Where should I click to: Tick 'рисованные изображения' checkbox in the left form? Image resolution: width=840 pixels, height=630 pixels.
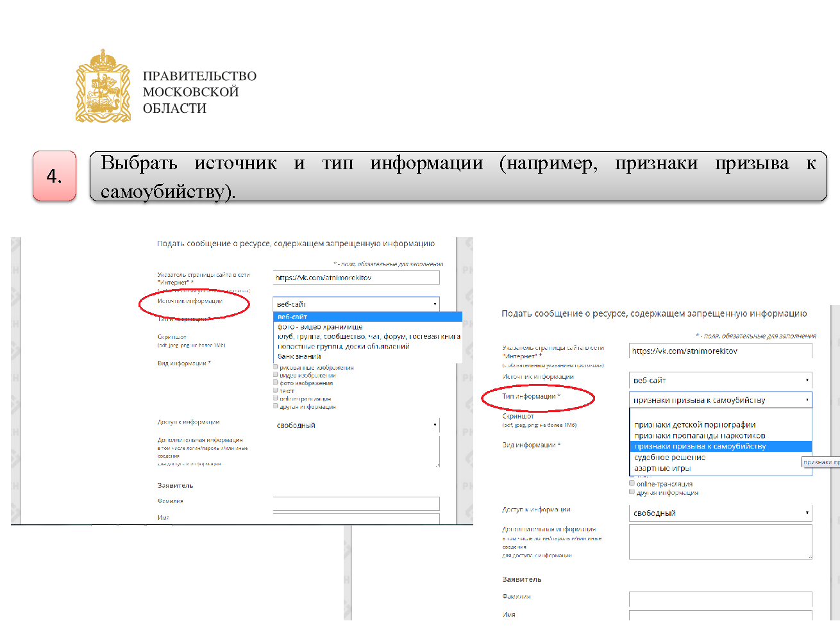click(x=276, y=367)
